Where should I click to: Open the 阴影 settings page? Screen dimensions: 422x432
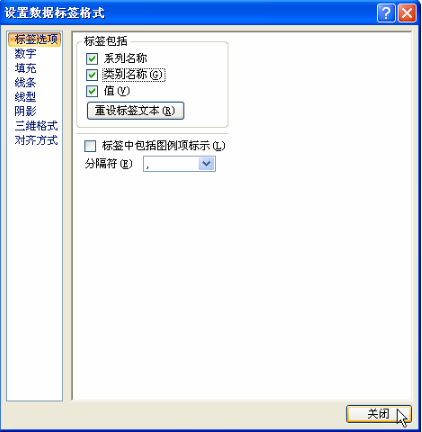point(25,111)
